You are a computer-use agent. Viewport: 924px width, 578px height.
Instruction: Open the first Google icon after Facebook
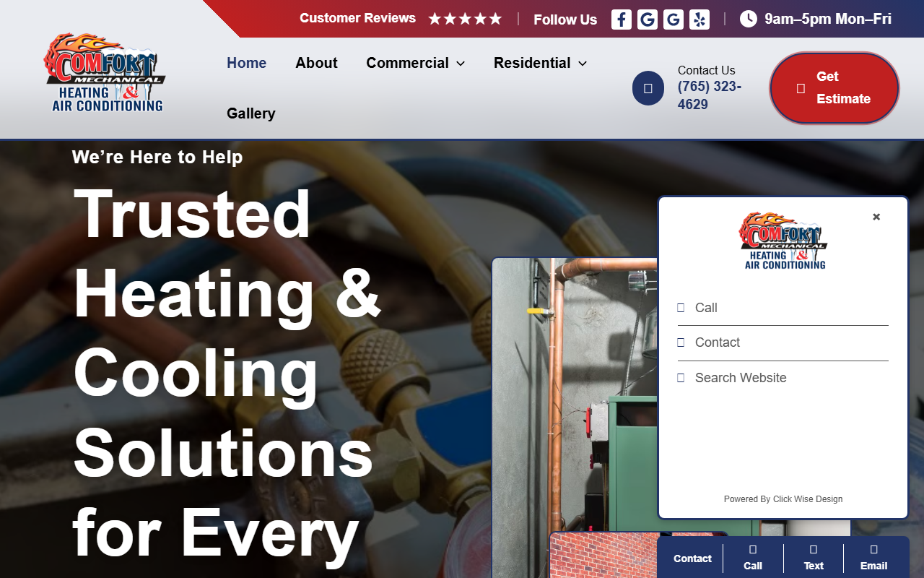pyautogui.click(x=648, y=20)
